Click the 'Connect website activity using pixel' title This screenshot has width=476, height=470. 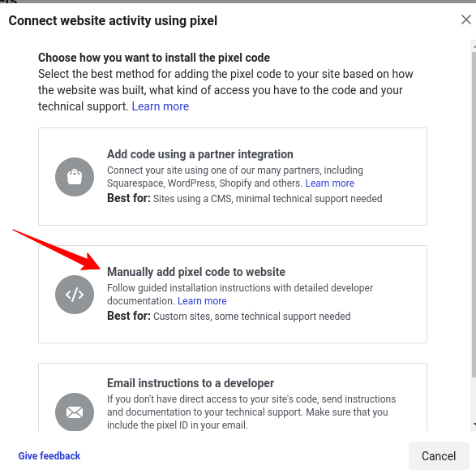coord(113,20)
